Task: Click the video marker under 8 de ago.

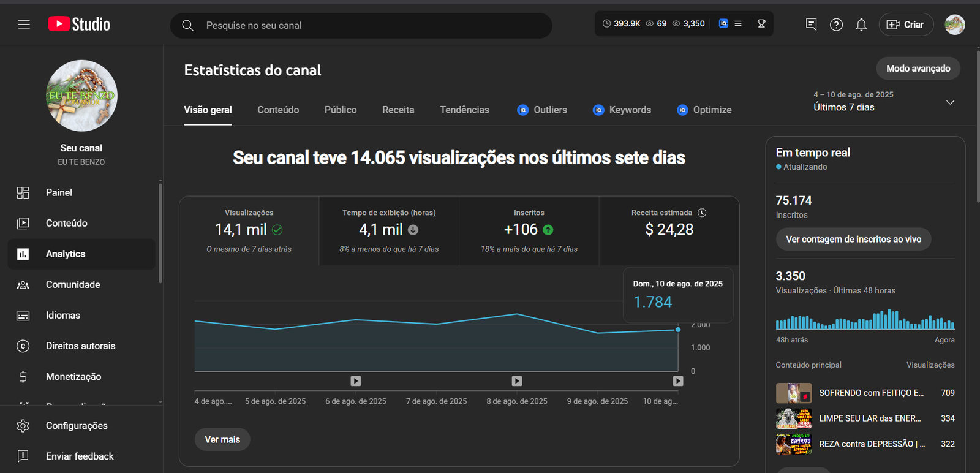Action: [x=517, y=381]
